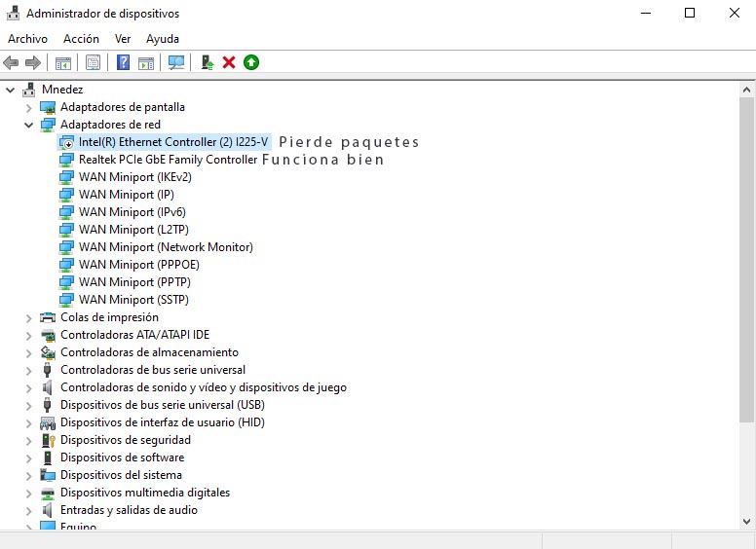The width and height of the screenshot is (756, 549).
Task: Open the Acción menu
Action: pyautogui.click(x=81, y=39)
